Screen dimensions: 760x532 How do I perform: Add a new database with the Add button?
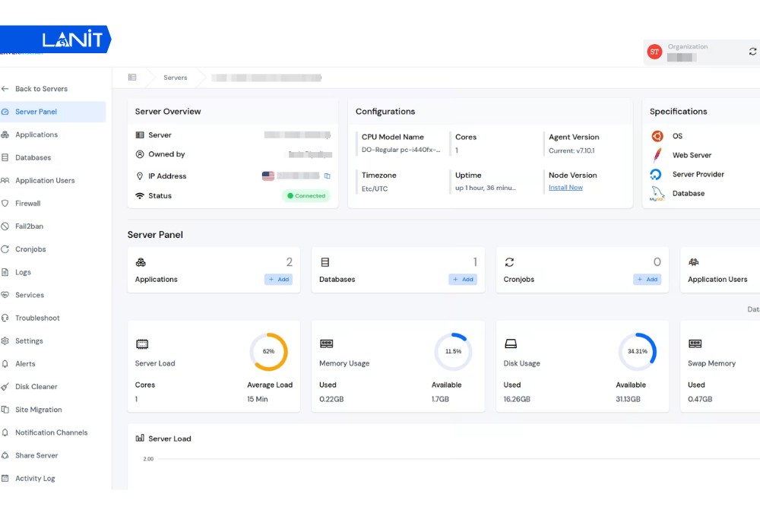click(x=463, y=279)
